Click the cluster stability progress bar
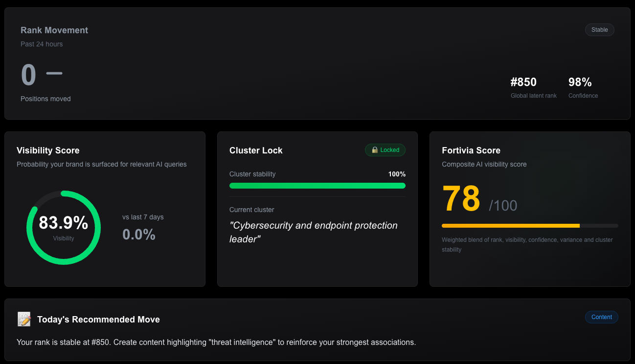Screen dimensions: 635x364 317,186
